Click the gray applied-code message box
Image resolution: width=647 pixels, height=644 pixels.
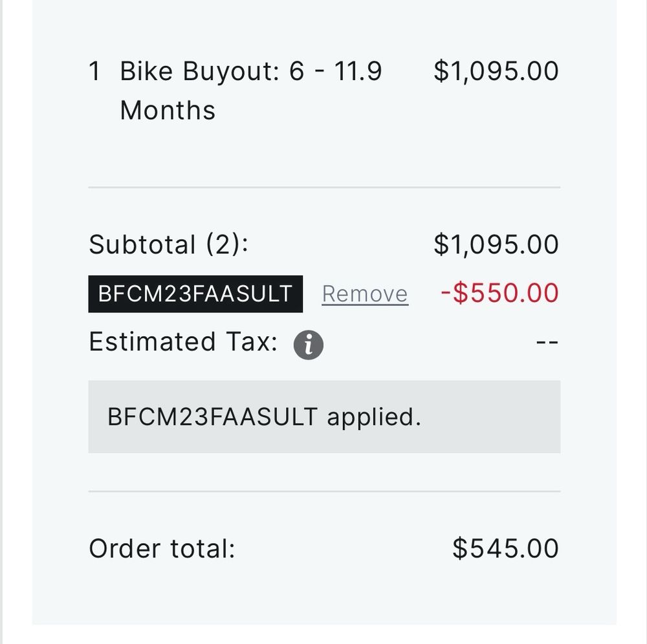(323, 417)
